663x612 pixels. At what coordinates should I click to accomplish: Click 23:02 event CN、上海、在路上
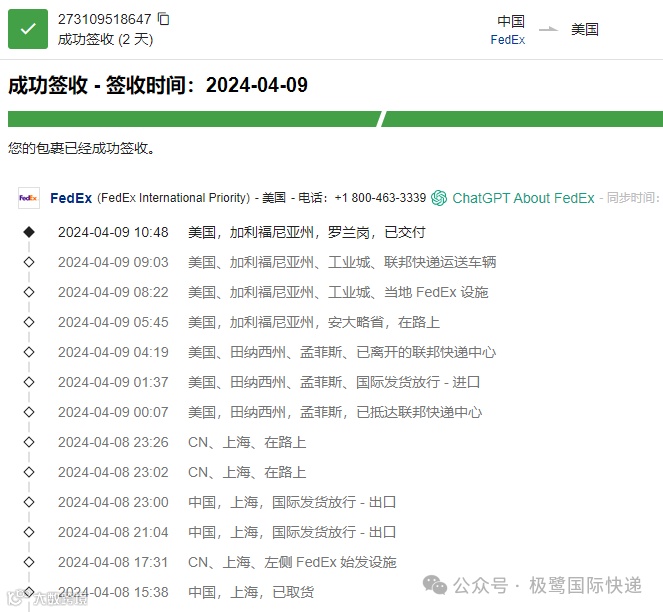pyautogui.click(x=247, y=472)
